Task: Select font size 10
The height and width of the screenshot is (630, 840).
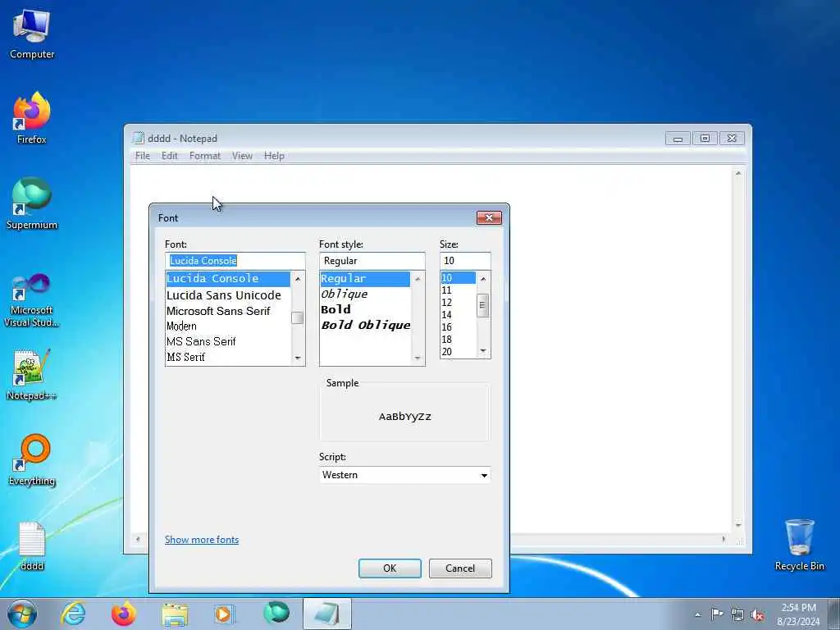Action: tap(458, 278)
